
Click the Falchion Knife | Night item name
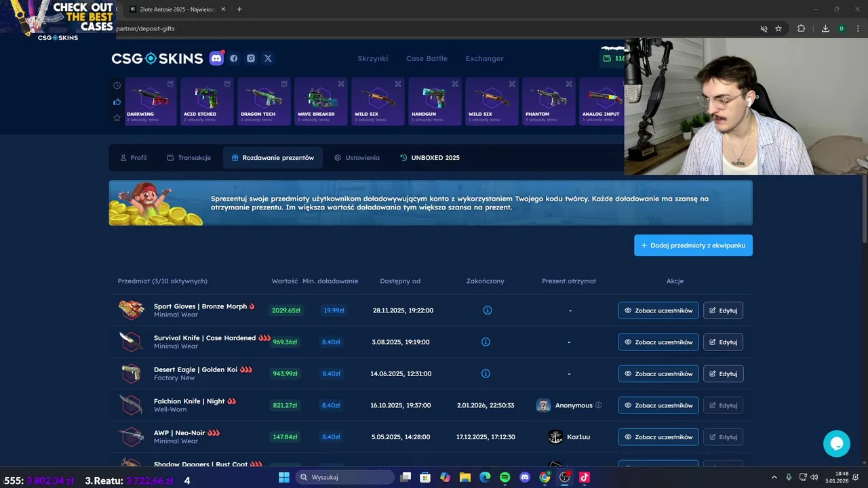click(189, 401)
